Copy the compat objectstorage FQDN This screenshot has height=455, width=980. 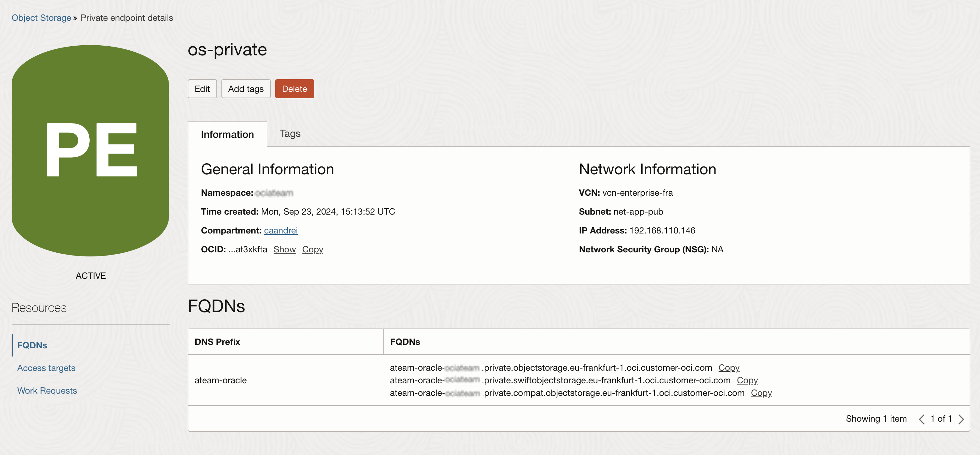coord(761,393)
